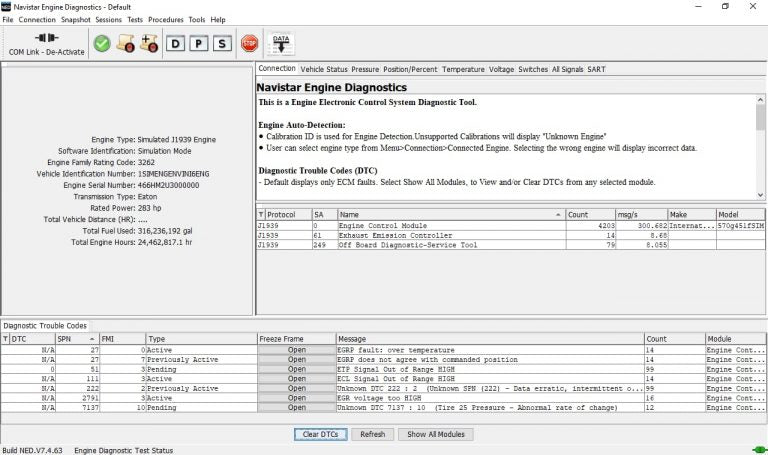
Task: Click the Show All Modules button
Action: [x=436, y=434]
